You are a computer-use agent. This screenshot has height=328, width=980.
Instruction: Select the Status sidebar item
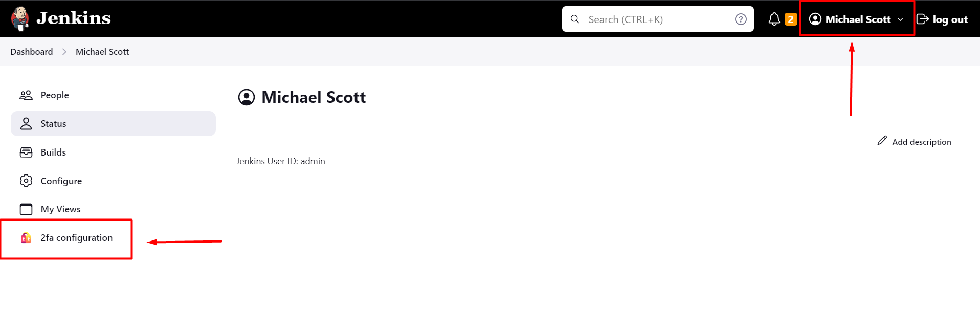113,124
